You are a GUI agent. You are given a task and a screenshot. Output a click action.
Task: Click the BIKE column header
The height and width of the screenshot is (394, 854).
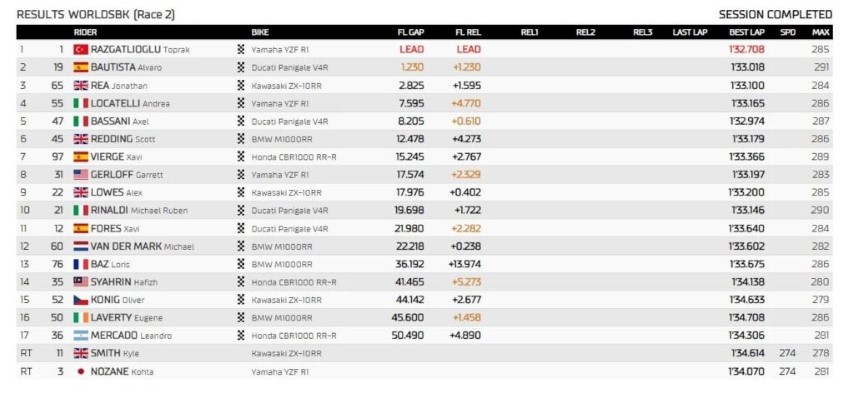[260, 32]
